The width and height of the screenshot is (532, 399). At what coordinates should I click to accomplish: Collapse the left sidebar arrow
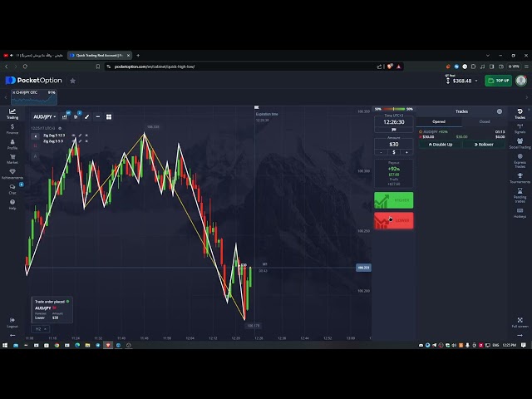(x=12, y=335)
